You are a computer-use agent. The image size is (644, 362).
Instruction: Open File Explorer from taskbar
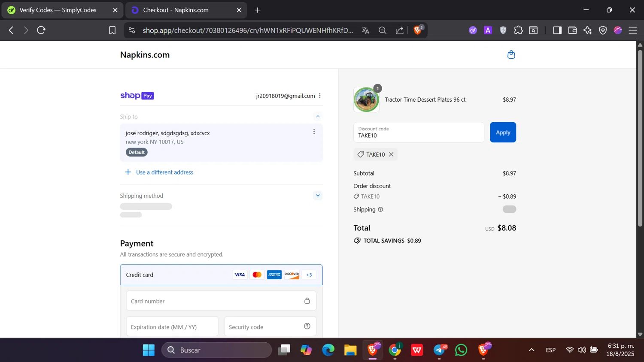350,350
